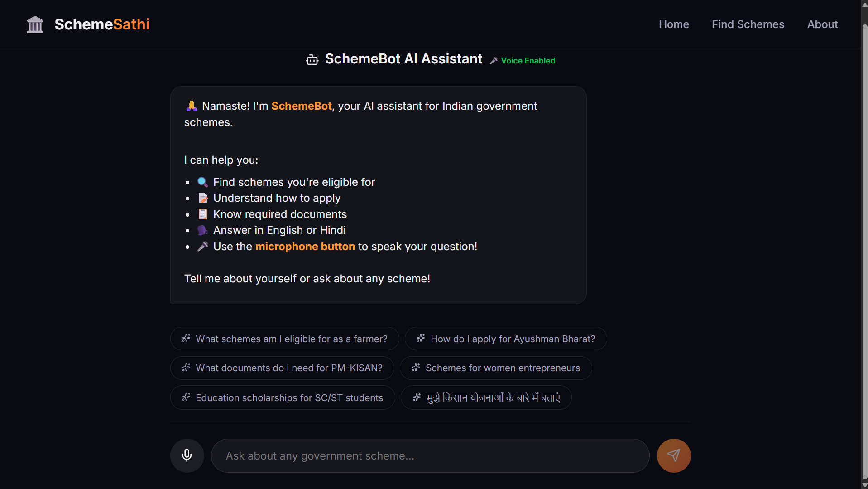Ask what schemes a farmer is eligible for
Image resolution: width=868 pixels, height=489 pixels.
pyautogui.click(x=291, y=339)
